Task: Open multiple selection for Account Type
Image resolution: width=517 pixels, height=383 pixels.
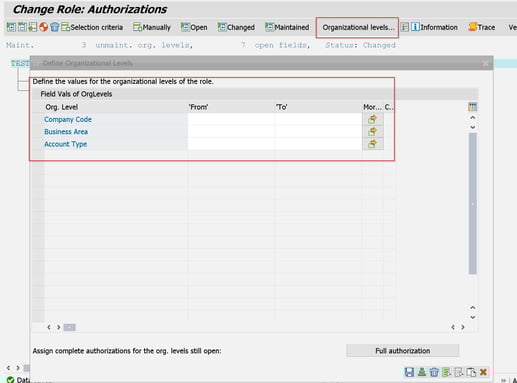Action: tap(372, 144)
